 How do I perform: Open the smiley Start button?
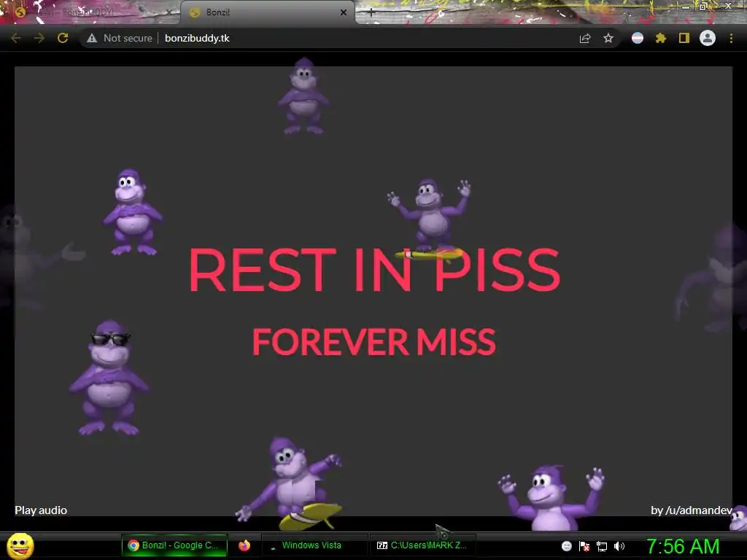[x=20, y=545]
